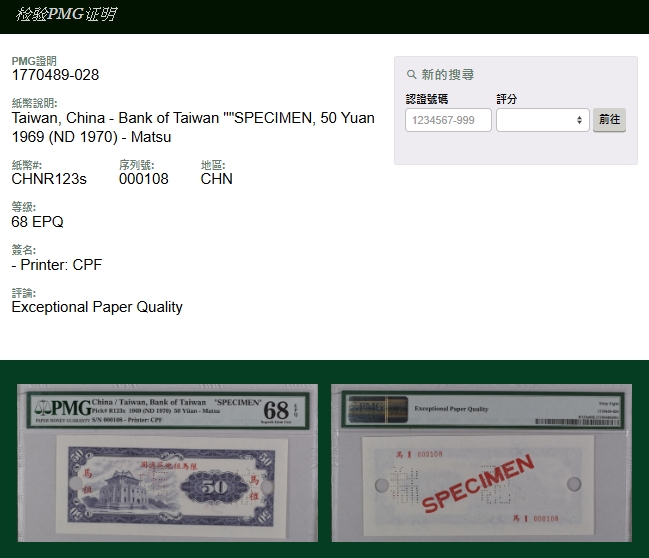This screenshot has width=649, height=558.
Task: Select the description line starting Taiwan, China
Action: coord(193,118)
